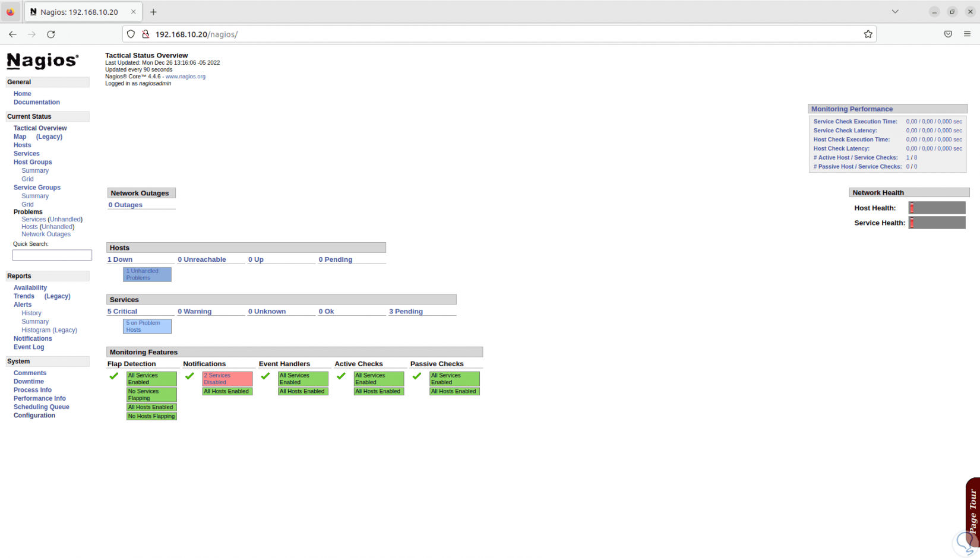
Task: Follow the www.nagios.org link
Action: tap(185, 77)
